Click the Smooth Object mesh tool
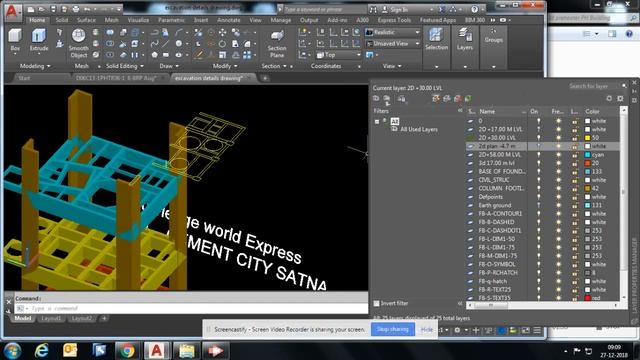The width and height of the screenshot is (640, 360). [x=78, y=43]
